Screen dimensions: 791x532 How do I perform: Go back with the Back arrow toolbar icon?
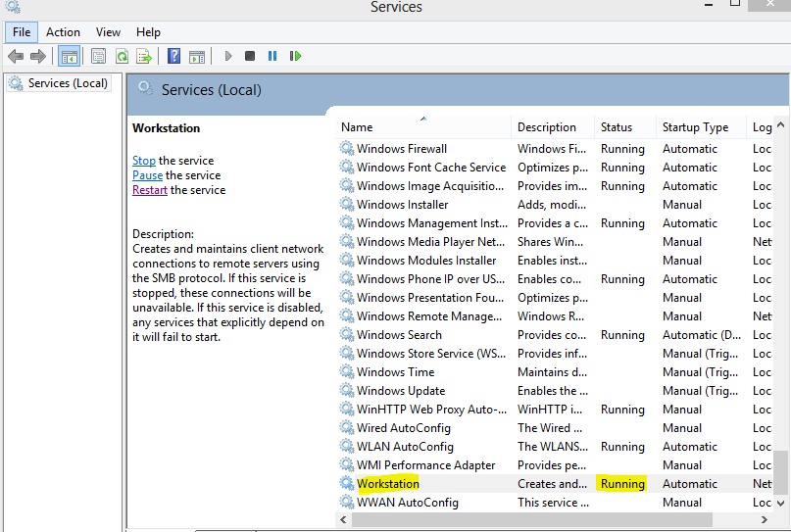tap(16, 56)
